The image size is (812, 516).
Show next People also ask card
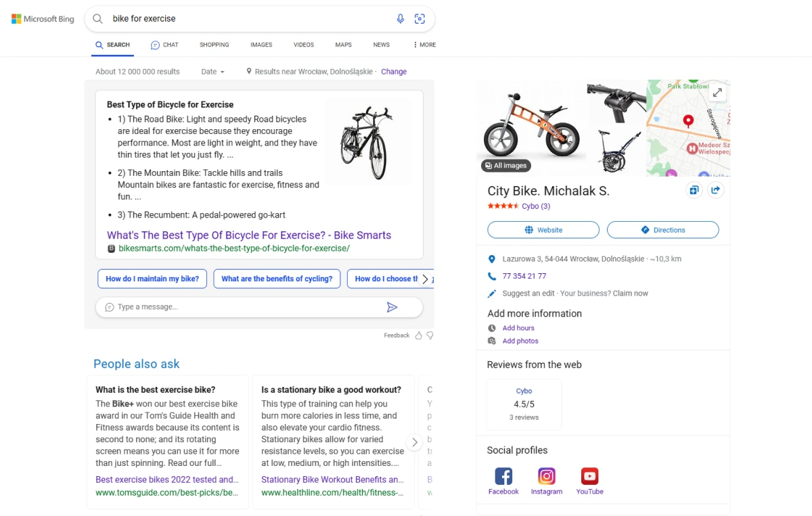414,442
